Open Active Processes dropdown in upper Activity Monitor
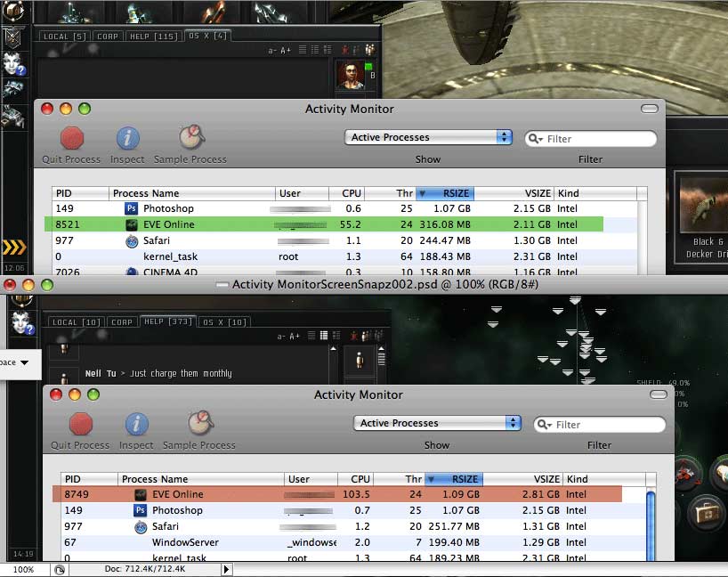The width and height of the screenshot is (728, 577). [x=428, y=137]
